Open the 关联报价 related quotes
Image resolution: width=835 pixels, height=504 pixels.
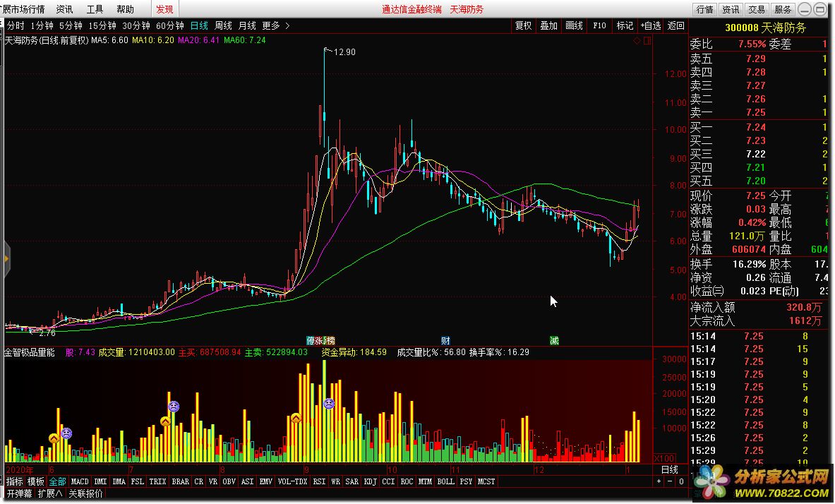[x=85, y=494]
